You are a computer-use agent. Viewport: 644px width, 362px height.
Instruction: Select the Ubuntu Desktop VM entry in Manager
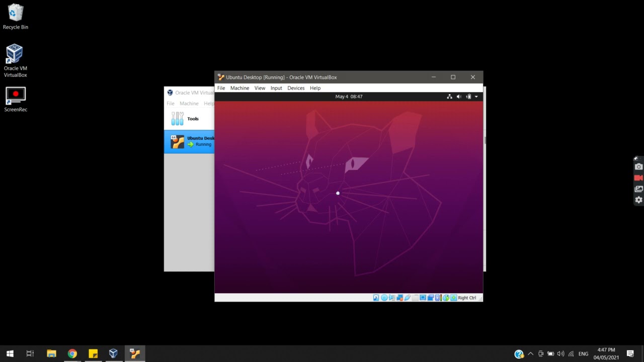pos(189,141)
